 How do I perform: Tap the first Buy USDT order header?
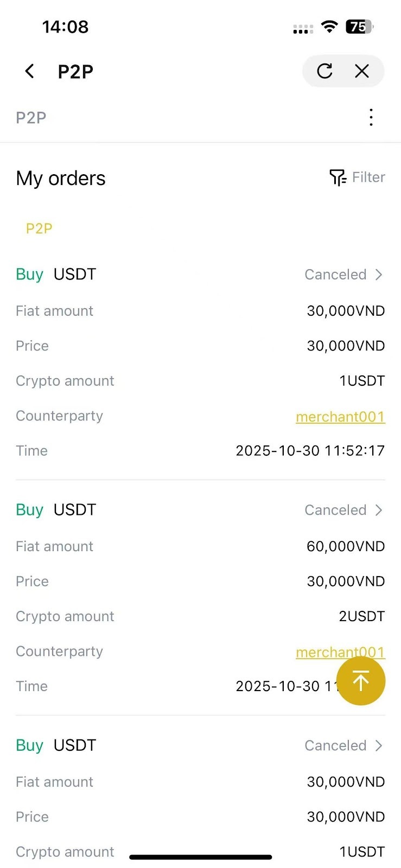(x=56, y=275)
